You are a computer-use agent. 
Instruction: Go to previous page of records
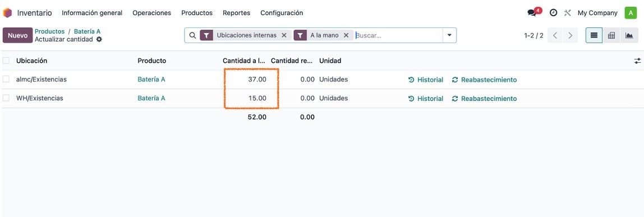coord(555,35)
